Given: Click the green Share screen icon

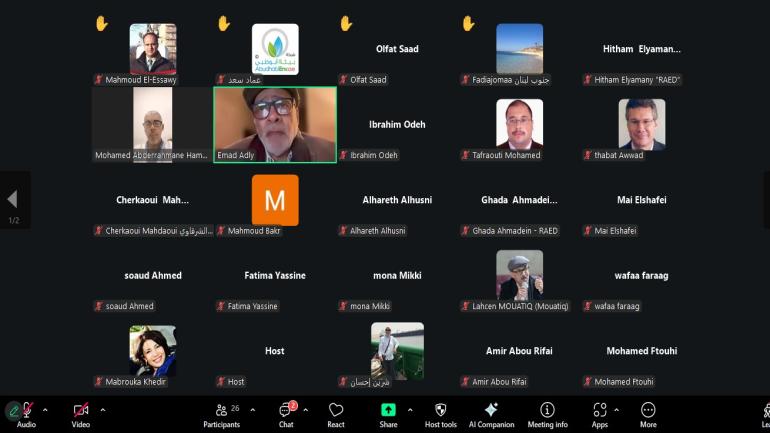Looking at the screenshot, I should pos(388,411).
